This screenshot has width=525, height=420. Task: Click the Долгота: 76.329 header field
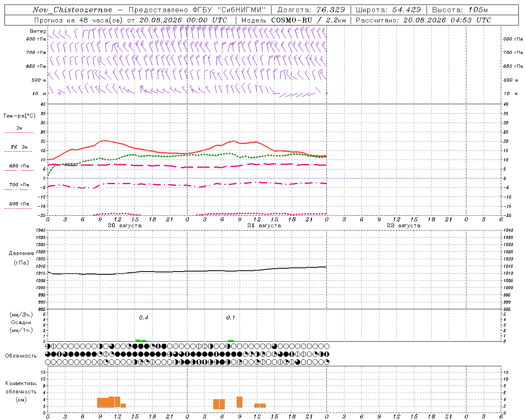coord(311,10)
